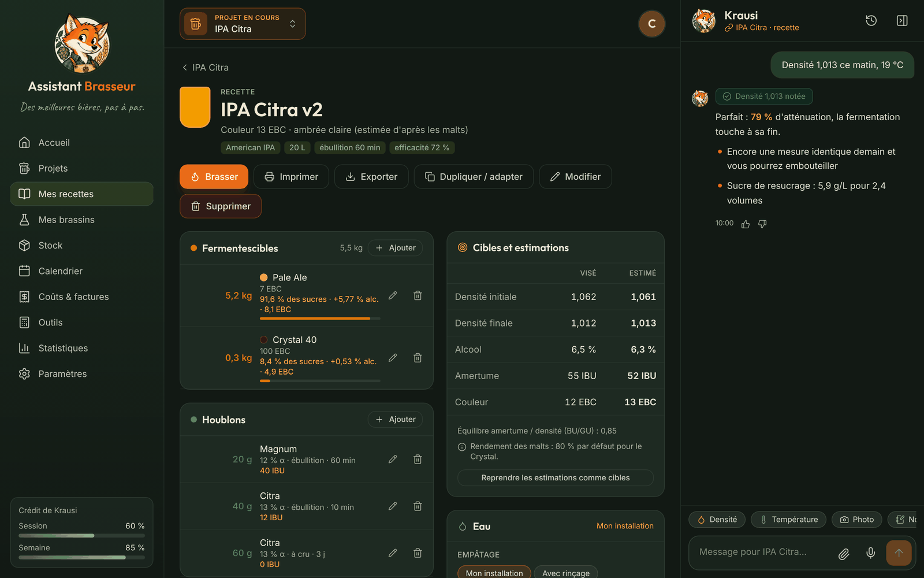
Task: Delete the Magnum hop addition
Action: point(418,460)
